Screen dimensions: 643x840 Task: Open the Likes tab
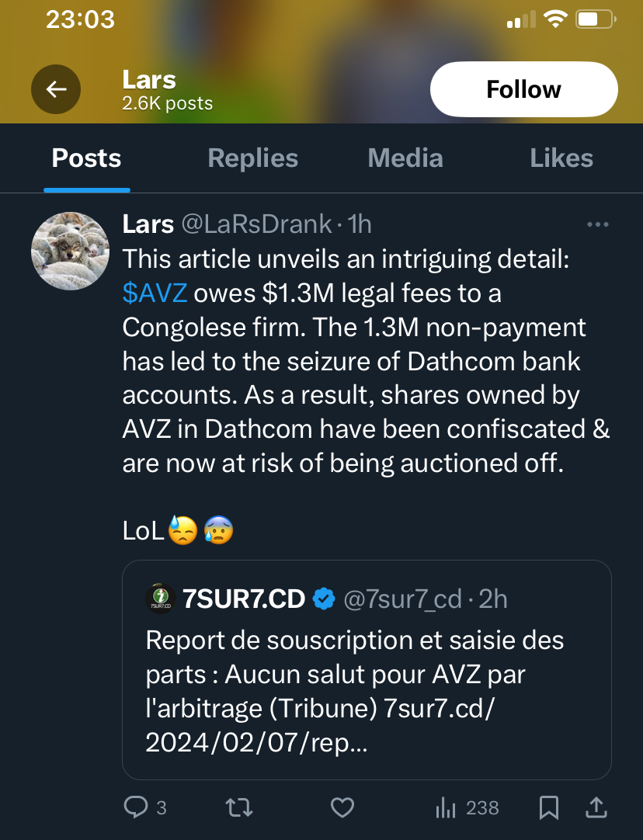coord(561,158)
